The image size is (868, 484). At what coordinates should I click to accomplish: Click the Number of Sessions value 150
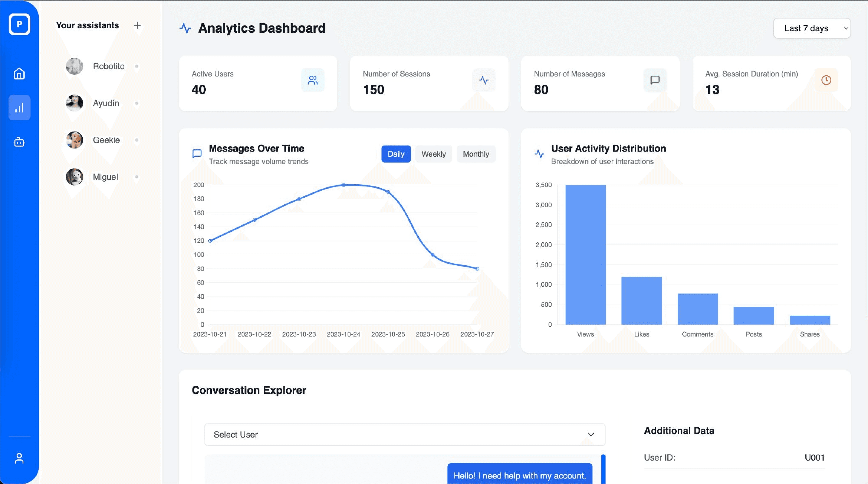(373, 90)
